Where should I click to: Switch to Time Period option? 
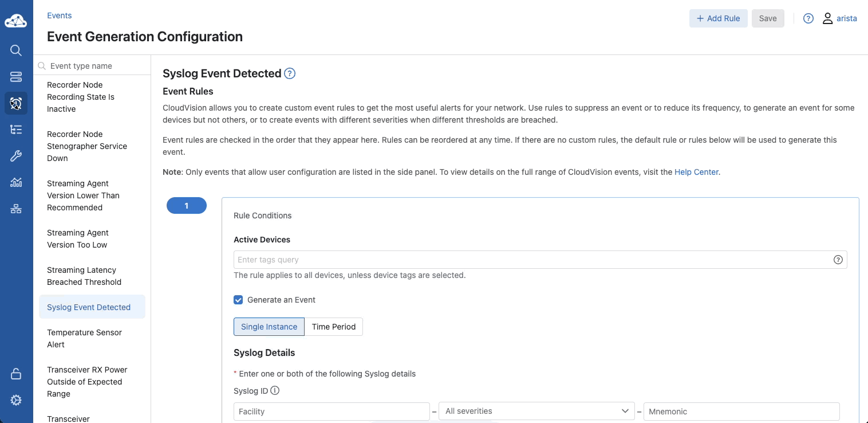[333, 327]
